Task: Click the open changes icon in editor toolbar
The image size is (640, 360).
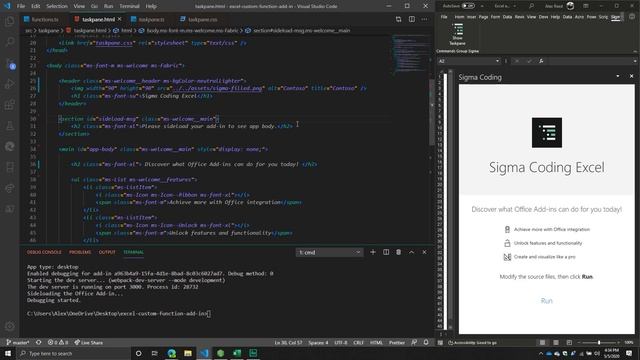Action: click(x=399, y=19)
